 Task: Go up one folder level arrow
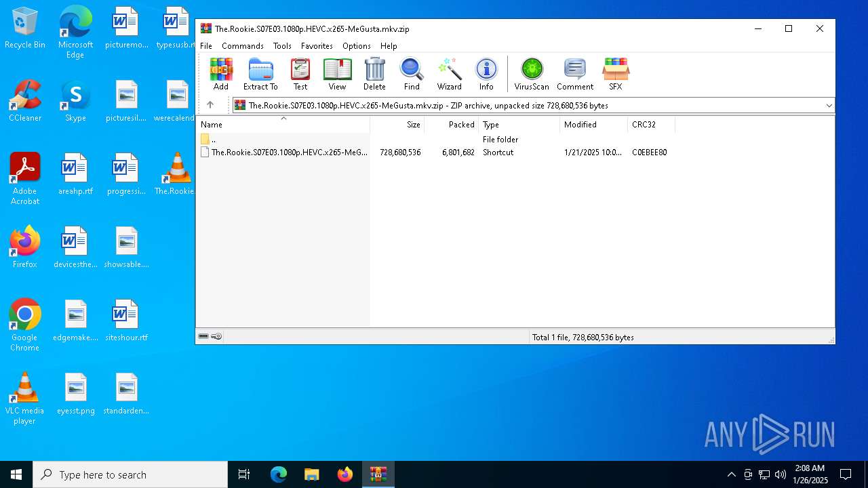[210, 105]
